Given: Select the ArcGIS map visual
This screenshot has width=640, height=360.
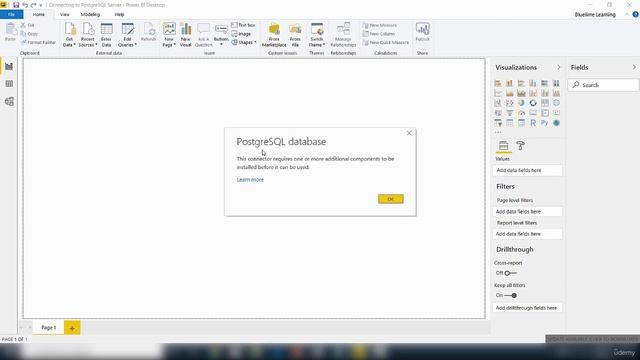Looking at the screenshot, I should (556, 123).
